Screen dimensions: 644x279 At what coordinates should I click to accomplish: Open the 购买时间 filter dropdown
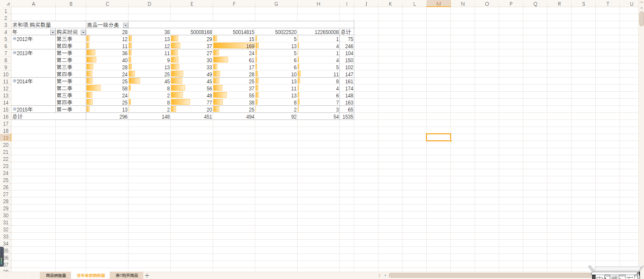[x=83, y=32]
